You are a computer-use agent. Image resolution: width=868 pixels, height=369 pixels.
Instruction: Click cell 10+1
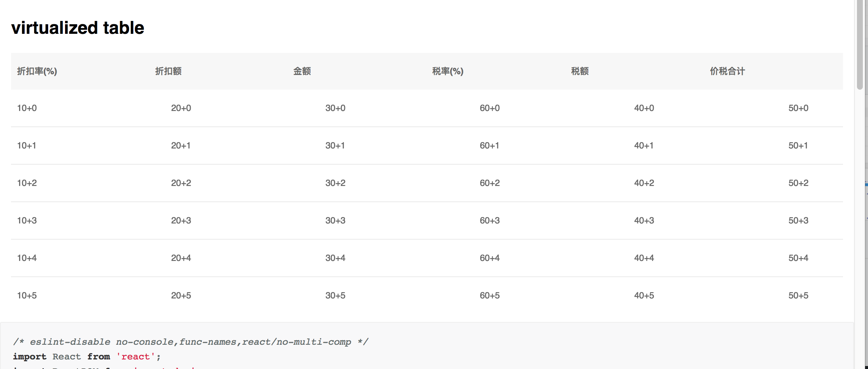(27, 146)
